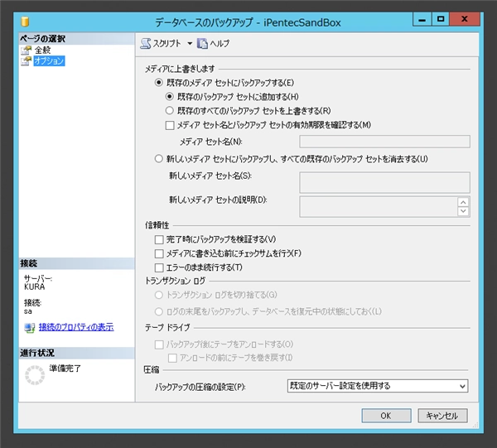Select 既存のすべてのバックアップ セットを上書きする radio
Viewport: 497px width, 448px height.
170,110
